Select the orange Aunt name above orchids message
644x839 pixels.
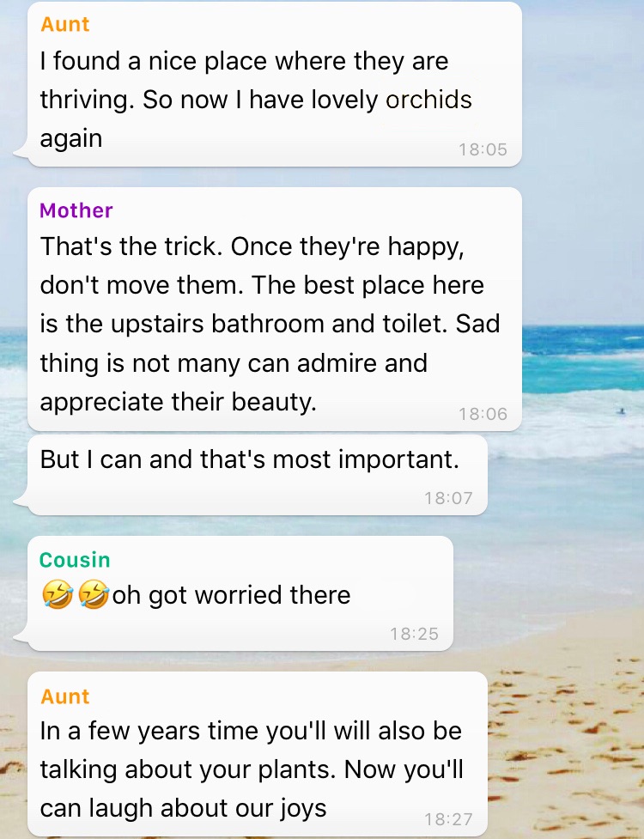[x=64, y=25]
